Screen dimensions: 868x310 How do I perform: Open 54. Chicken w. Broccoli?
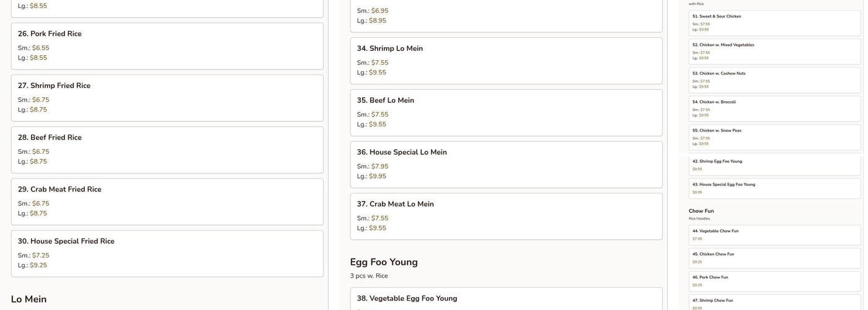tap(774, 108)
